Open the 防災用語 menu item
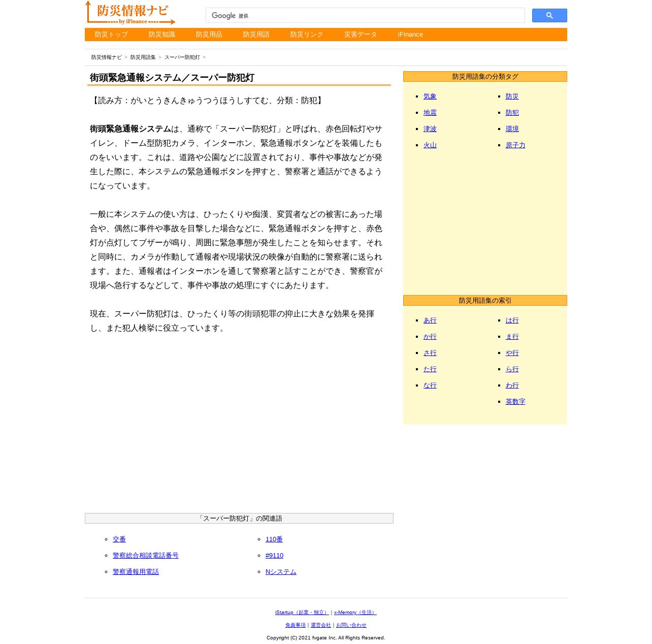Image resolution: width=652 pixels, height=644 pixels. pyautogui.click(x=256, y=35)
